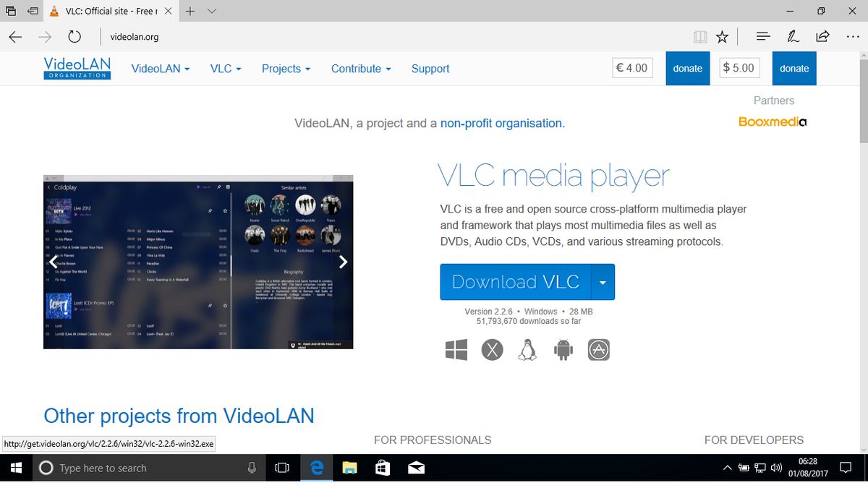Select the Support menu item

(x=430, y=69)
